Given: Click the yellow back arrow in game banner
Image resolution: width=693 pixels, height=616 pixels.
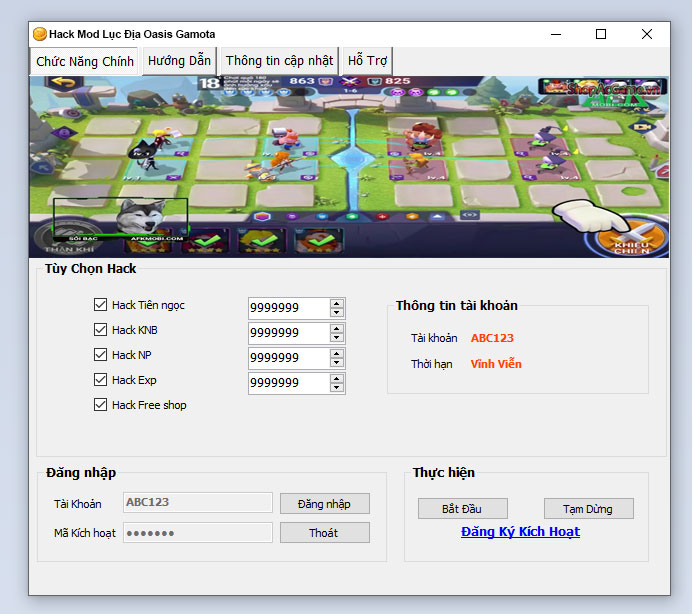Looking at the screenshot, I should [64, 83].
